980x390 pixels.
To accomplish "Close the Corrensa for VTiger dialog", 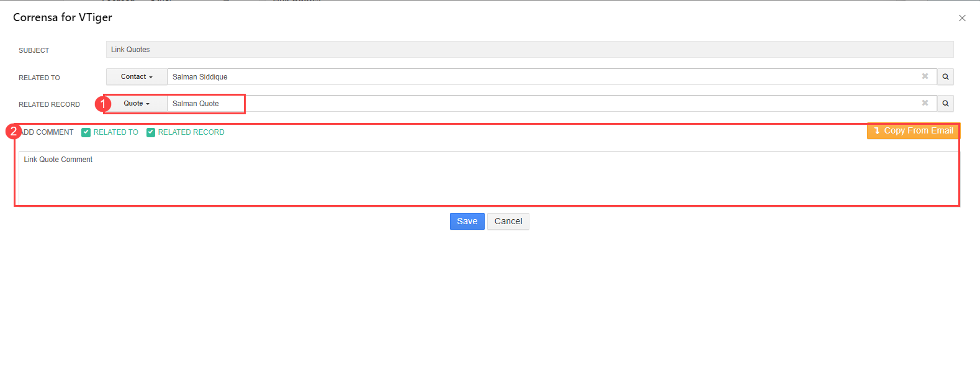I will pyautogui.click(x=962, y=18).
